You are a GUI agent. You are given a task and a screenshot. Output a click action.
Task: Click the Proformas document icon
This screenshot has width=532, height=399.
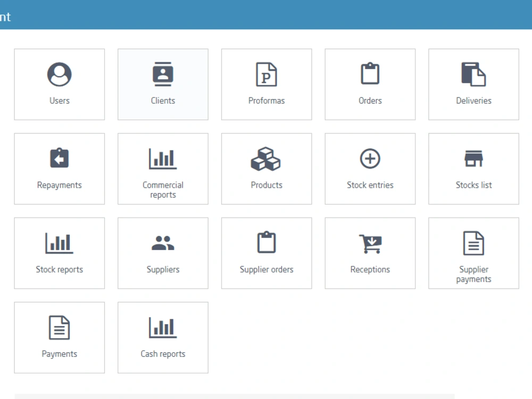(x=267, y=74)
